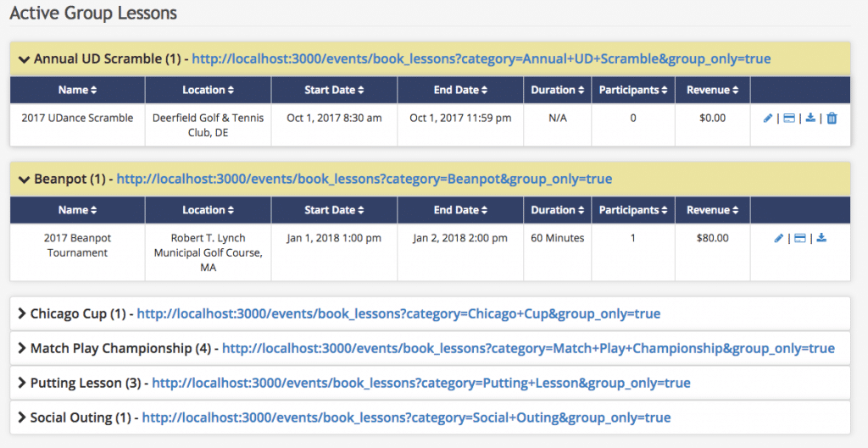This screenshot has height=448, width=868.
Task: Open the Annual UD Scramble booking link
Action: pos(481,58)
